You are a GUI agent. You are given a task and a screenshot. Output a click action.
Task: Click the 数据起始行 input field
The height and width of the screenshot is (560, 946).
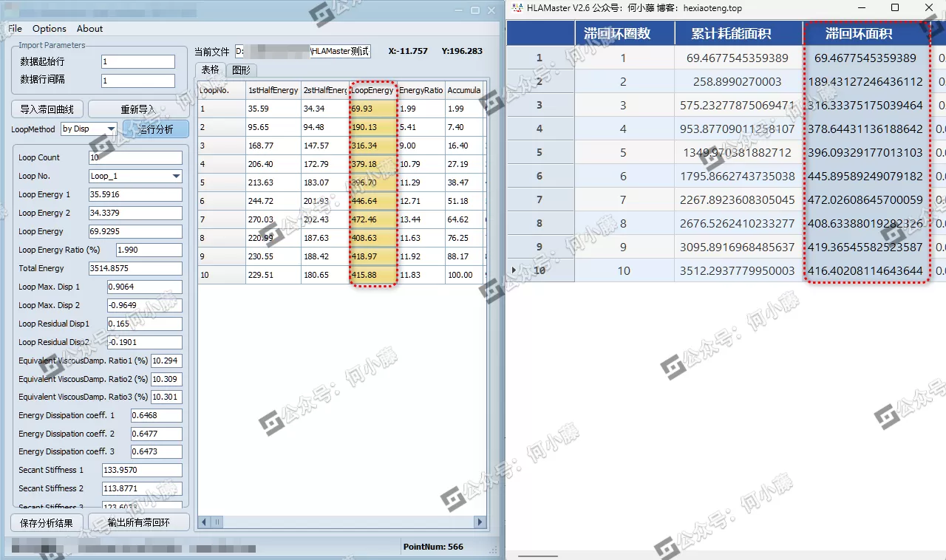[137, 62]
